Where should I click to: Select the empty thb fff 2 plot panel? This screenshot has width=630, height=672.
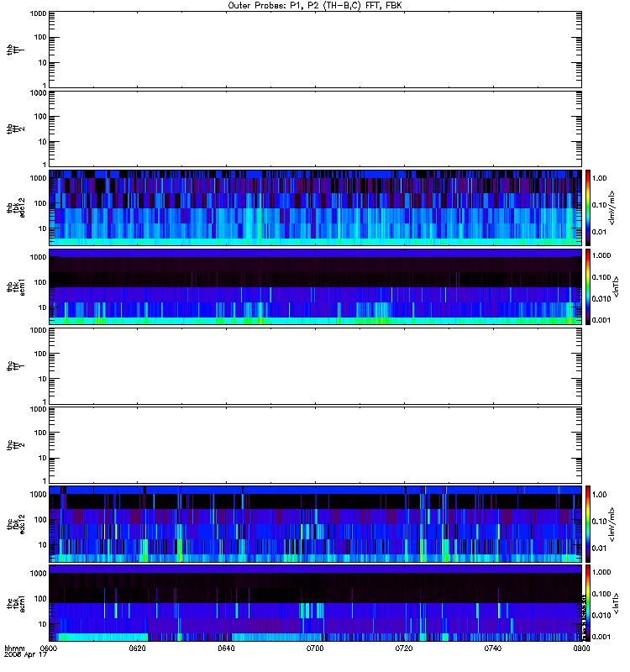[315, 129]
